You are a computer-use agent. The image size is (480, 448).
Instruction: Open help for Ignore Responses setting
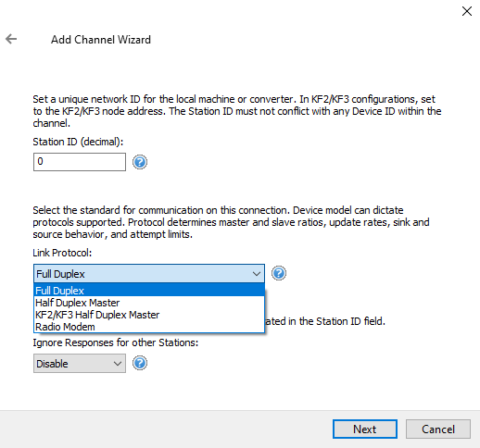pyautogui.click(x=140, y=363)
